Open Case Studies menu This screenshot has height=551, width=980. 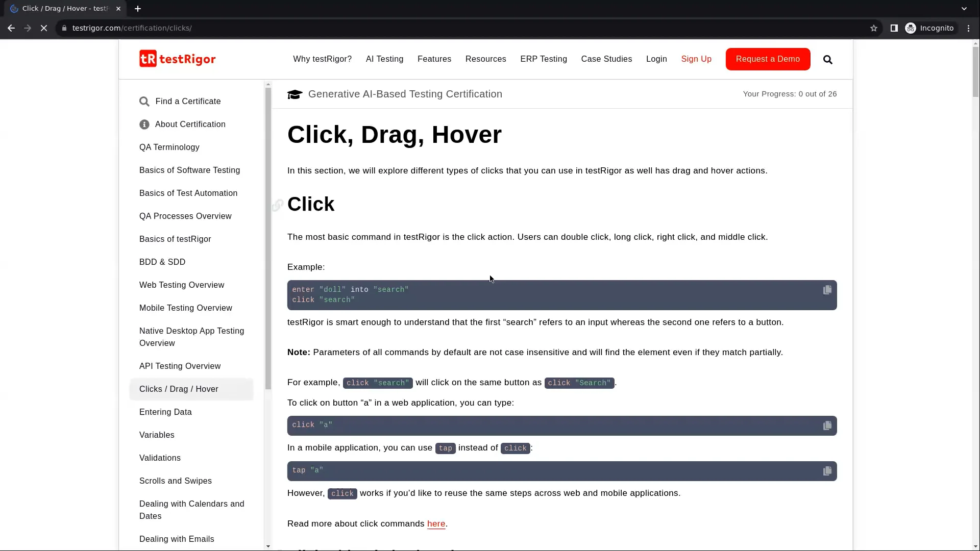point(606,59)
